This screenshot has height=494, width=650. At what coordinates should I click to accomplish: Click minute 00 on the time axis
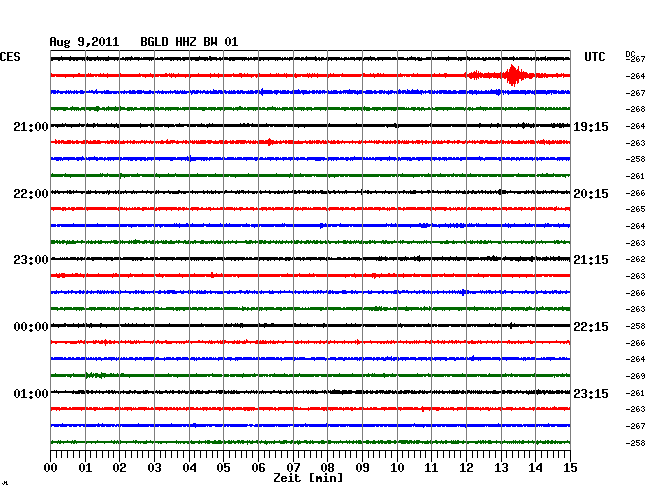[51, 467]
